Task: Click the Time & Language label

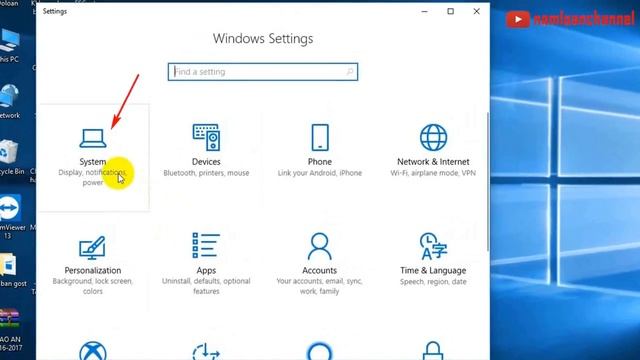Action: [x=433, y=270]
